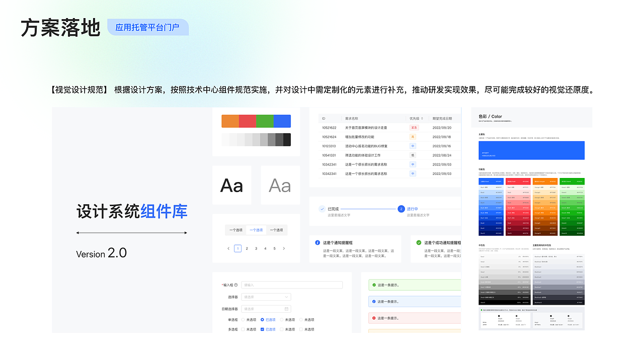Click the requirement 关于首页首屏模块的设计走查 in the table
The width and height of the screenshot is (644, 362).
[x=365, y=127]
